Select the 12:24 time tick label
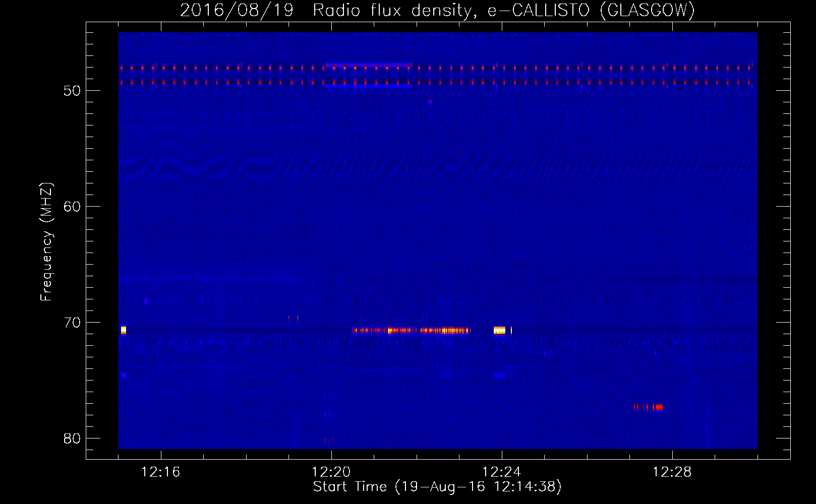The image size is (816, 504). click(x=502, y=472)
